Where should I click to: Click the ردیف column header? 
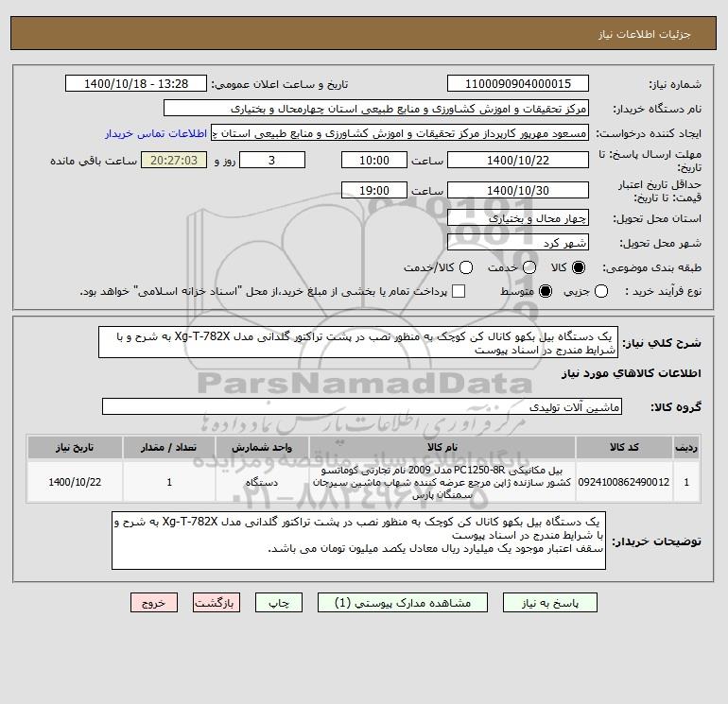[686, 447]
